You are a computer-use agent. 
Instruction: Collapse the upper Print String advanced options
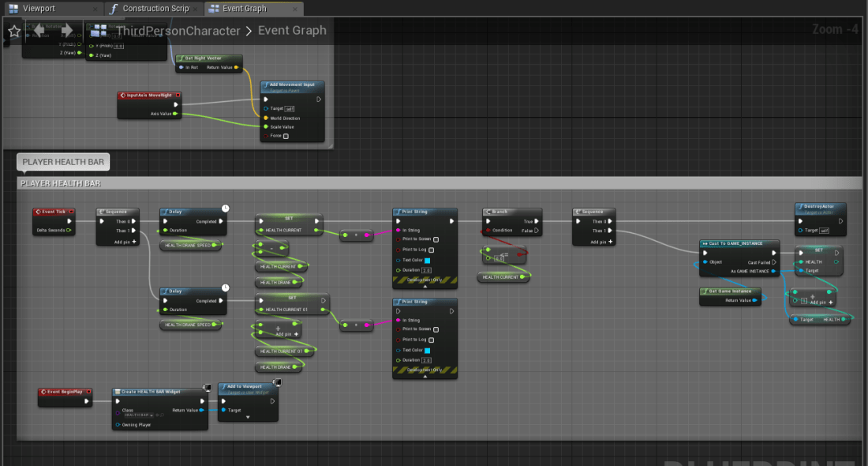pos(425,286)
